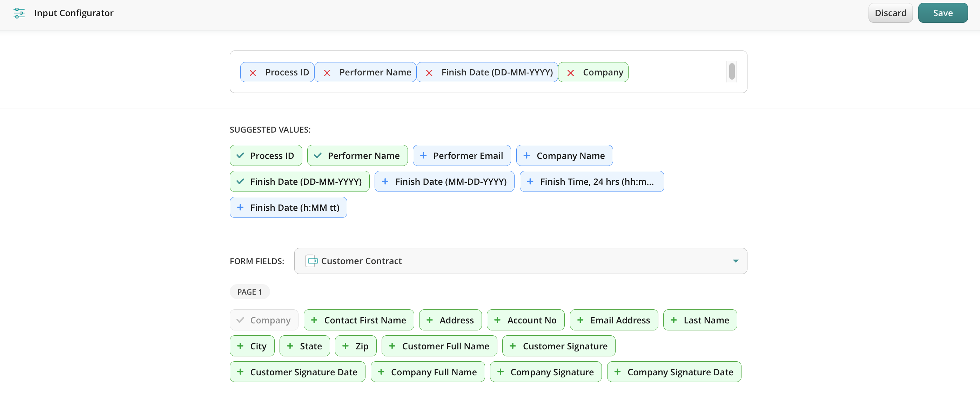Viewport: 980px width, 409px height.
Task: Click the scrollbar in the selected values box
Action: click(x=732, y=72)
